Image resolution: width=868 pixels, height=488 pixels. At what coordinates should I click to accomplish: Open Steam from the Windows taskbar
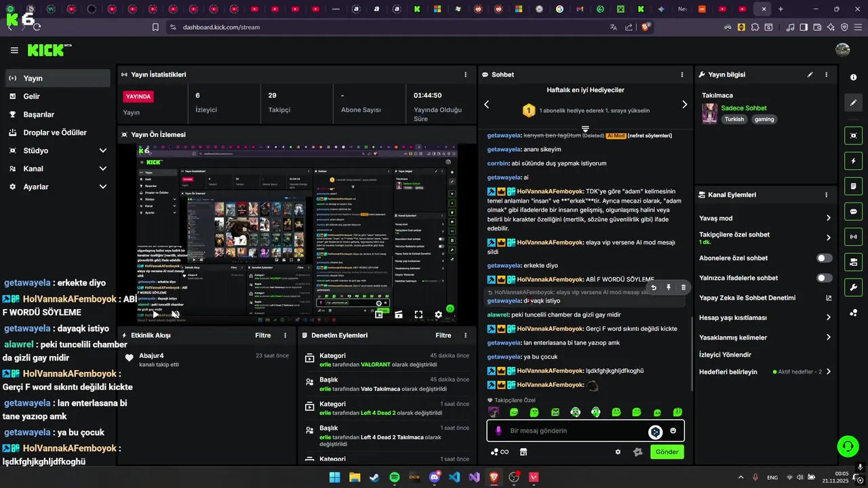(x=374, y=477)
